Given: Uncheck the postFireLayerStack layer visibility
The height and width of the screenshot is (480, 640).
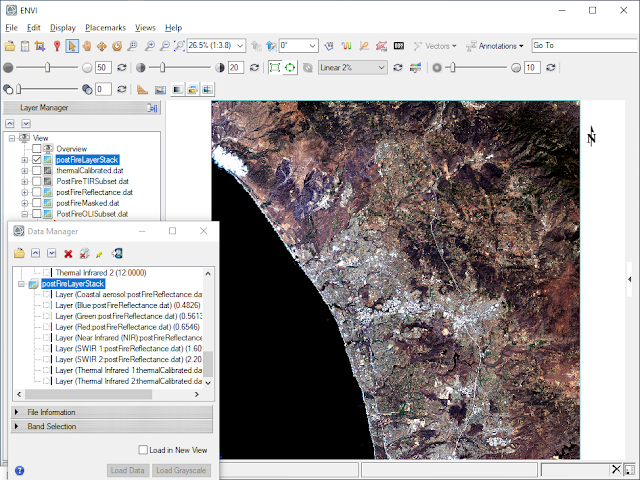Looking at the screenshot, I should coord(37,159).
